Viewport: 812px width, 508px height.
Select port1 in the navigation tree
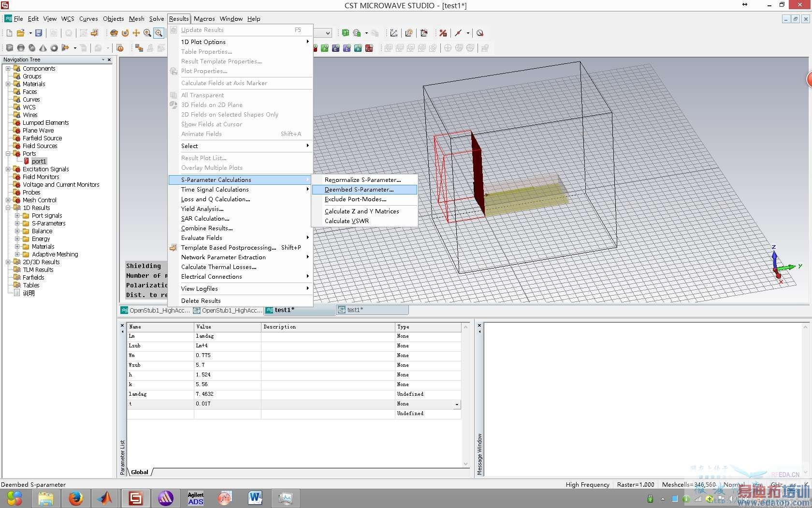[x=39, y=161]
